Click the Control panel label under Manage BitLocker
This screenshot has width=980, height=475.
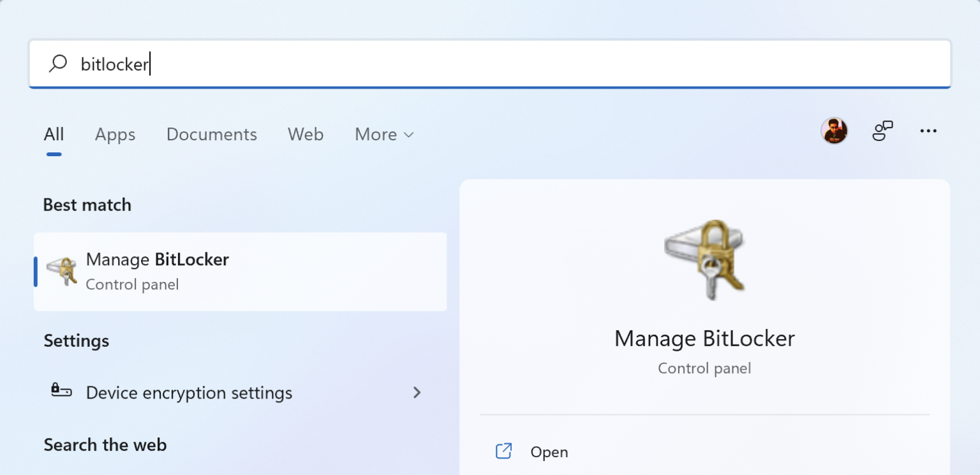click(x=132, y=284)
